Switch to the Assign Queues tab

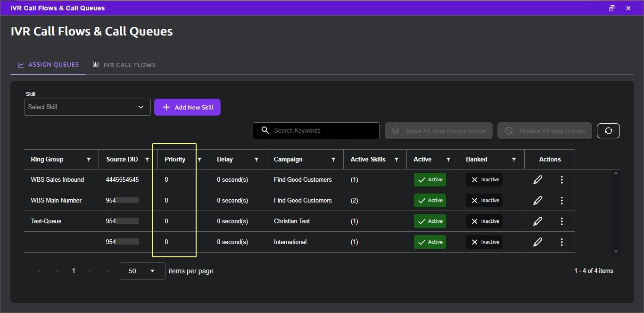48,65
